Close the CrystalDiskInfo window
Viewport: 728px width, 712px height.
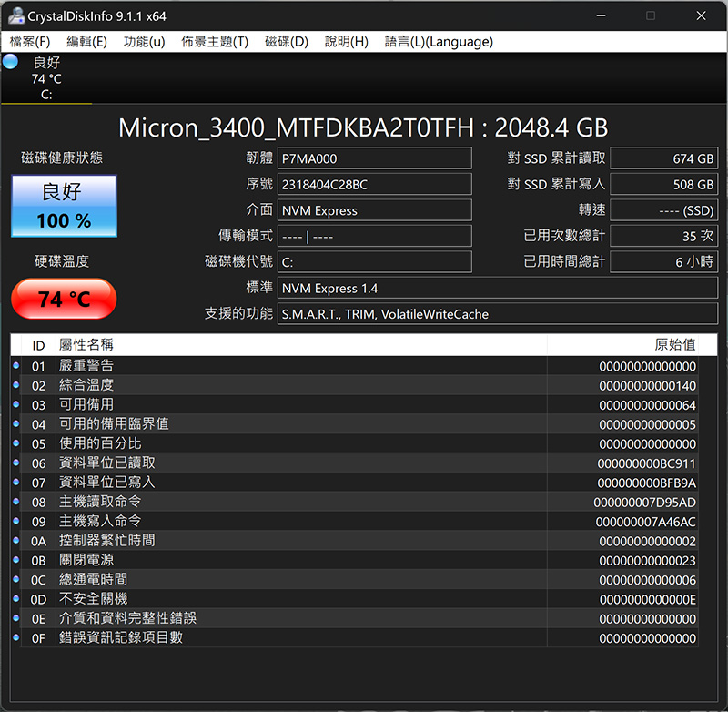pyautogui.click(x=701, y=15)
